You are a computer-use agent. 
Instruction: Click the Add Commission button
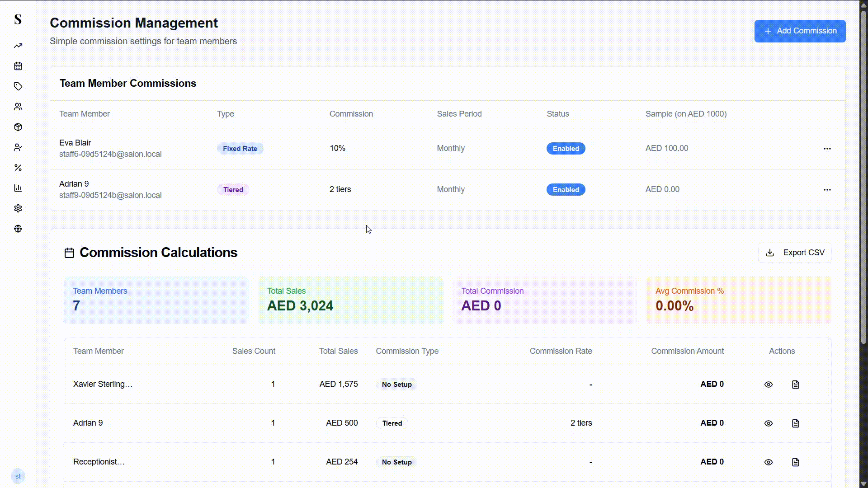(799, 31)
